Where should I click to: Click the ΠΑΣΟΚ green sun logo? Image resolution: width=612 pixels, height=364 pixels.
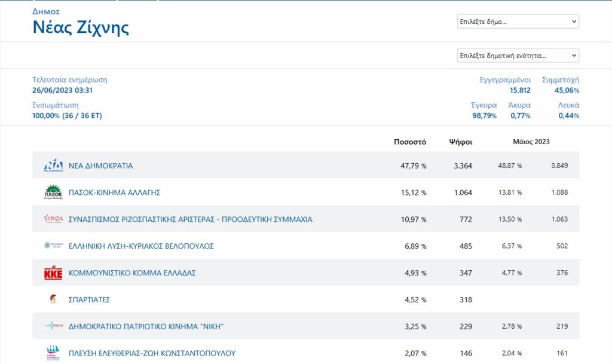[53, 192]
